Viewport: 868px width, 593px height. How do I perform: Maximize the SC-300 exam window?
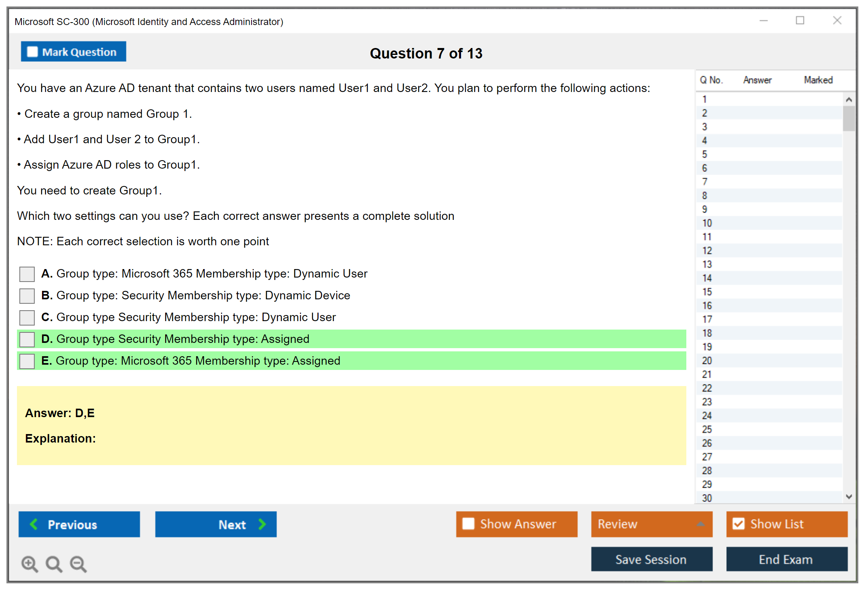pos(800,21)
